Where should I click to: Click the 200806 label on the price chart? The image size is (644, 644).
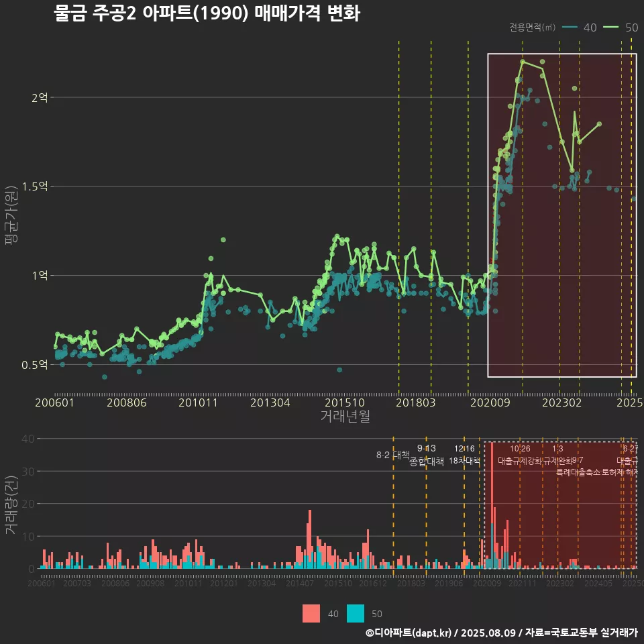coord(127,402)
